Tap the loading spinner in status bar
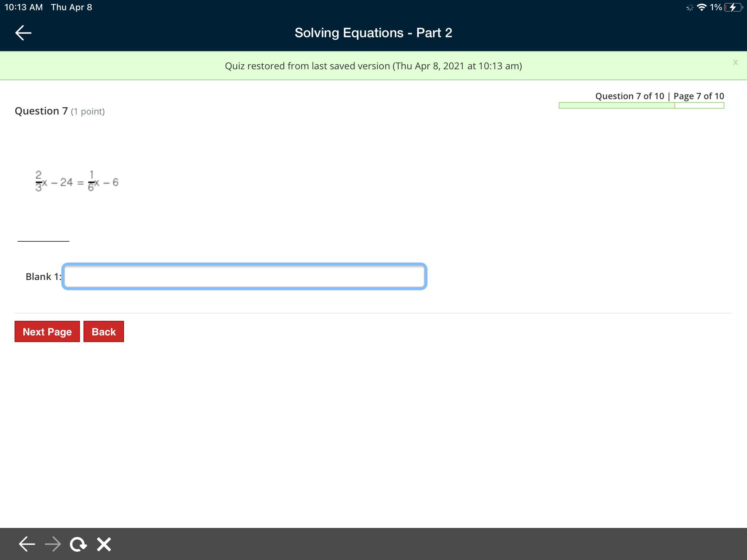The width and height of the screenshot is (747, 560). click(x=689, y=7)
